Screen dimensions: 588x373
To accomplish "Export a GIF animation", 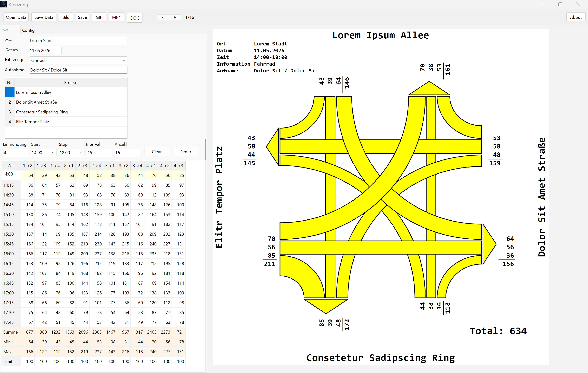I will coord(99,17).
